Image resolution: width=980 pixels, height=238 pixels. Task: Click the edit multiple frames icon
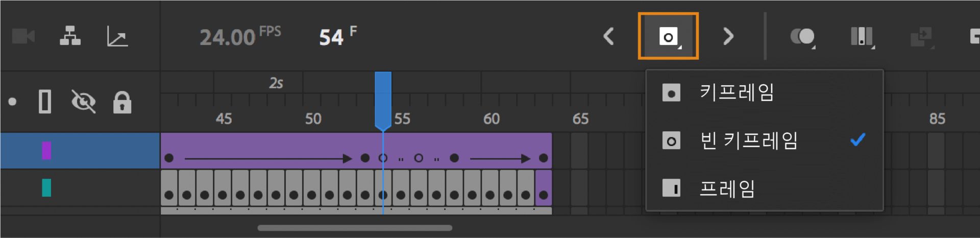point(862,37)
